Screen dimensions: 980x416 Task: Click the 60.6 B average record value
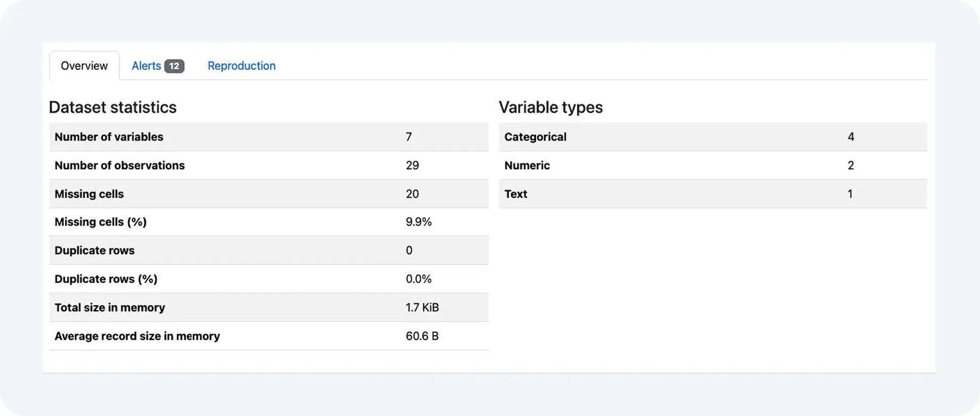pos(422,336)
